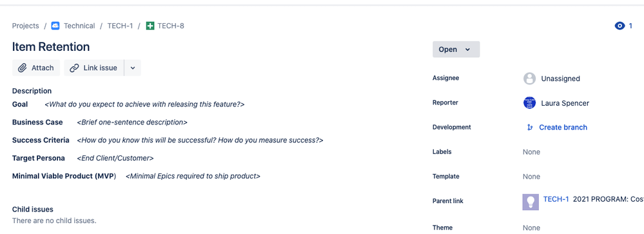The height and width of the screenshot is (234, 644).
Task: Click the Attach button
Action: click(x=36, y=68)
